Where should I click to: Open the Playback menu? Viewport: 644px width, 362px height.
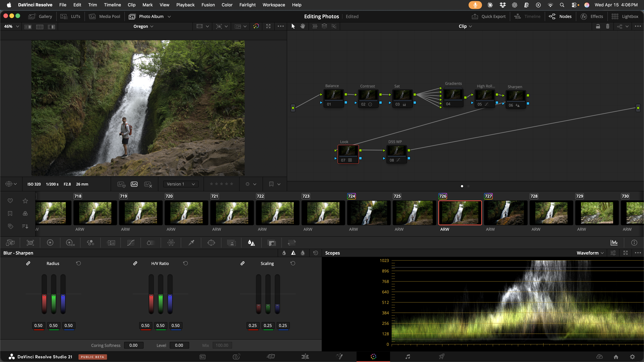click(x=185, y=5)
